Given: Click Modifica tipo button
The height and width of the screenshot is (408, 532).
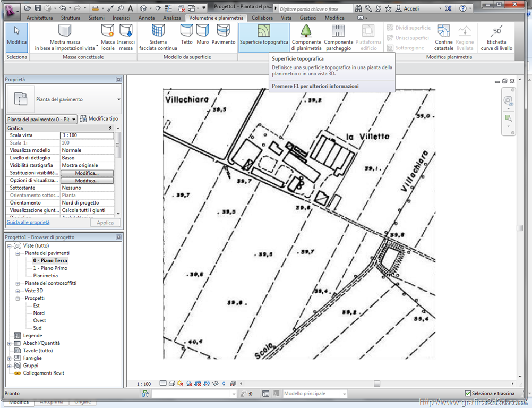Looking at the screenshot, I should click(99, 119).
